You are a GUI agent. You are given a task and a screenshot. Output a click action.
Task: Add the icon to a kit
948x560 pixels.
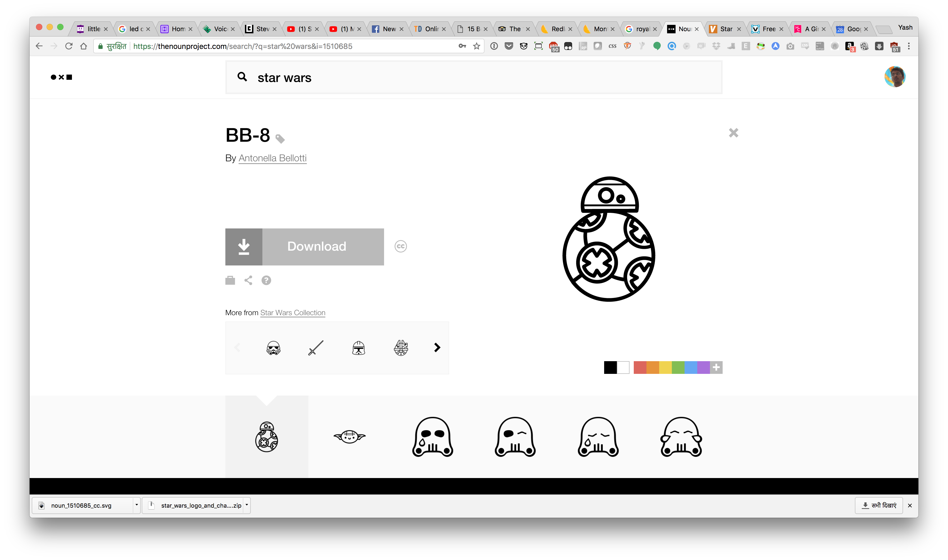point(230,280)
